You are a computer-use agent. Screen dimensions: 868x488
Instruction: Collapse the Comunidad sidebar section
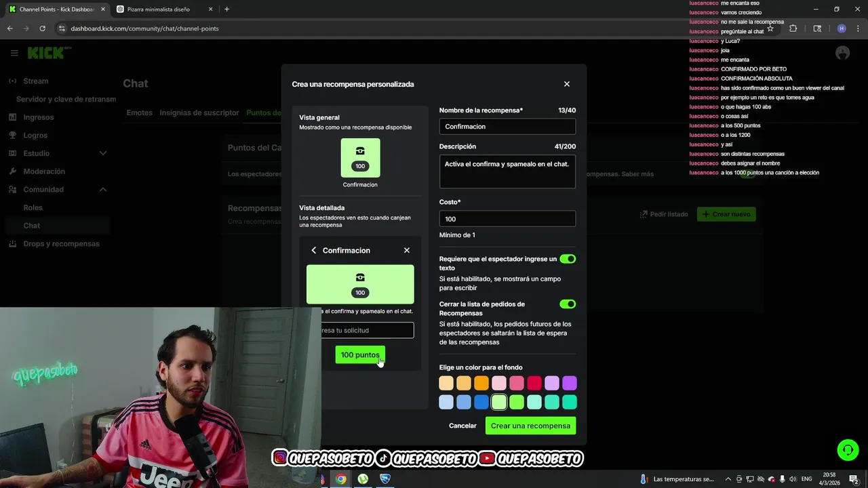103,189
